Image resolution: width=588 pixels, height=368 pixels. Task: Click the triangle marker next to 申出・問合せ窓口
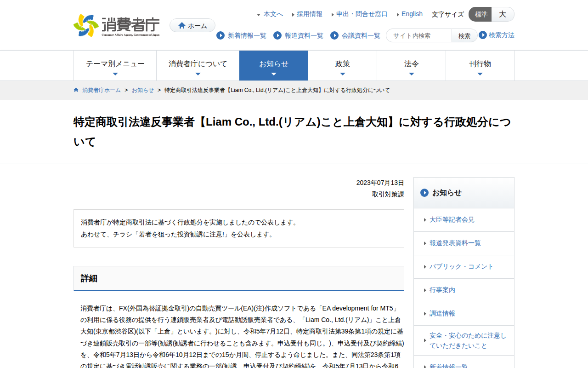pyautogui.click(x=333, y=15)
